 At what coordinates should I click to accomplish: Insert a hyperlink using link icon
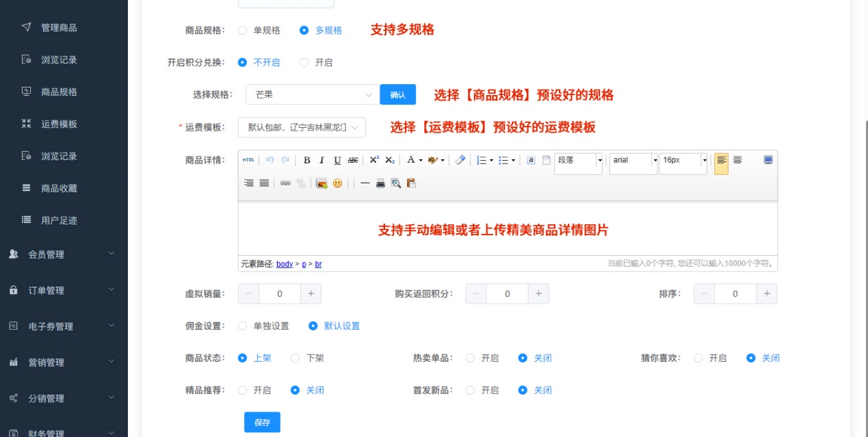285,183
